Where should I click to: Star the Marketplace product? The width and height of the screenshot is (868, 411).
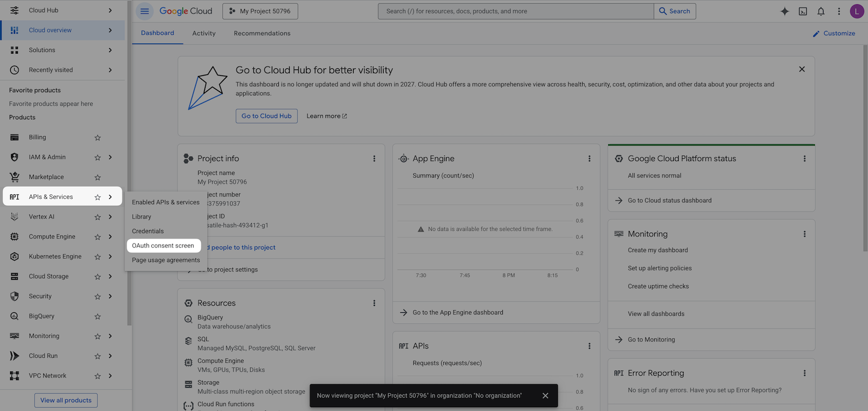click(98, 177)
